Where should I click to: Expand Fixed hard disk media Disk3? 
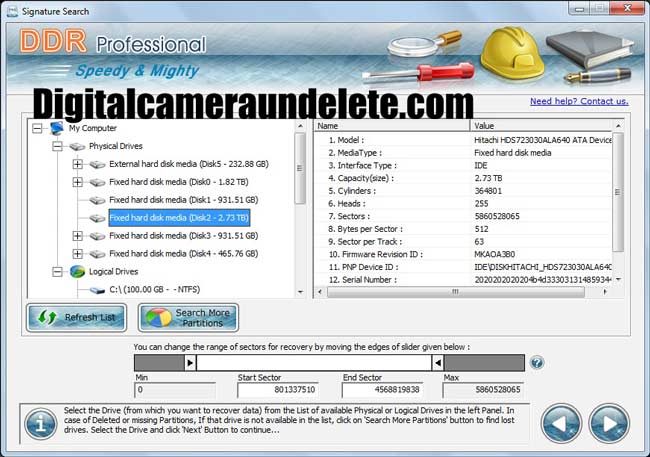(x=78, y=236)
